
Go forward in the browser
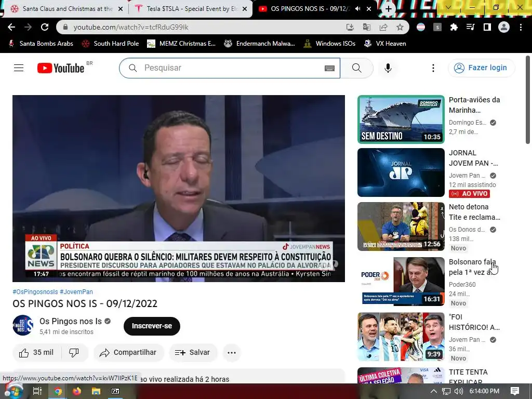tap(28, 27)
